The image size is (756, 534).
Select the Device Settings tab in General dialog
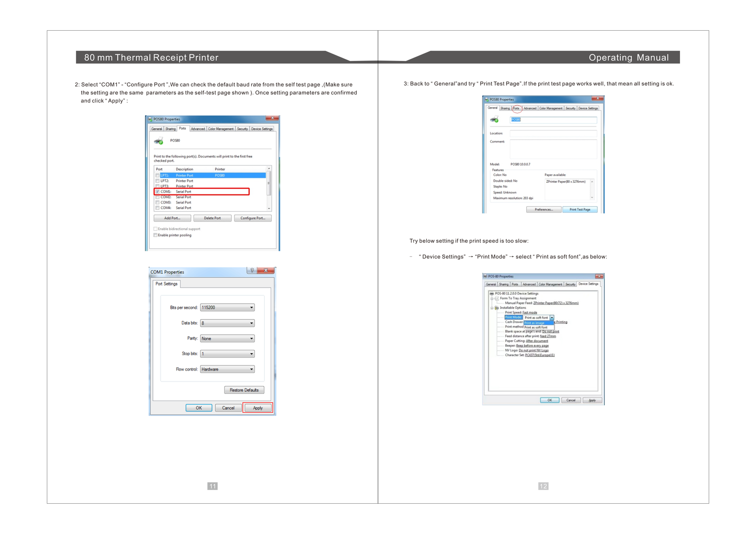pyautogui.click(x=588, y=108)
